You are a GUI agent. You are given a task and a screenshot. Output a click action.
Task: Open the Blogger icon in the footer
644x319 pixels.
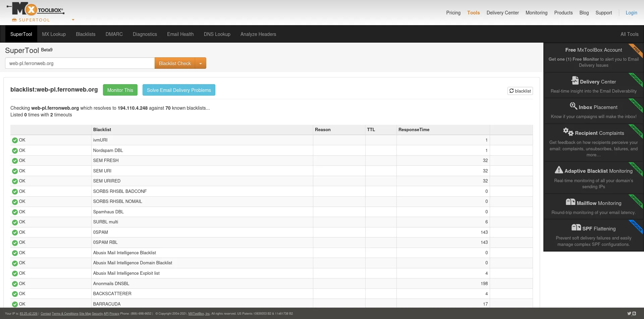click(634, 313)
